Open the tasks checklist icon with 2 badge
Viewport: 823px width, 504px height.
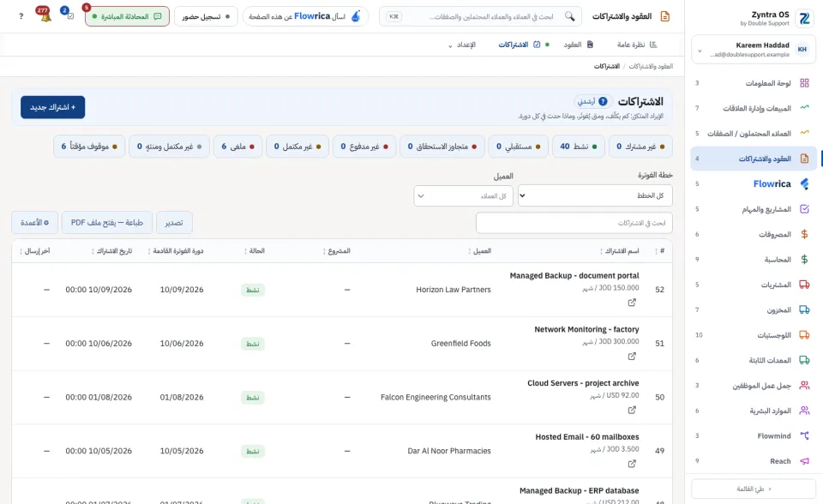(69, 15)
